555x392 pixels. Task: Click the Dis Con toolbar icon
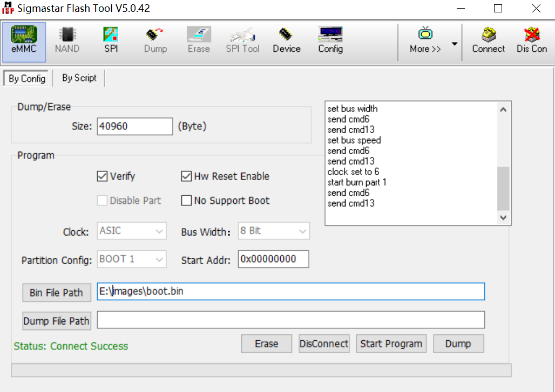[x=531, y=41]
